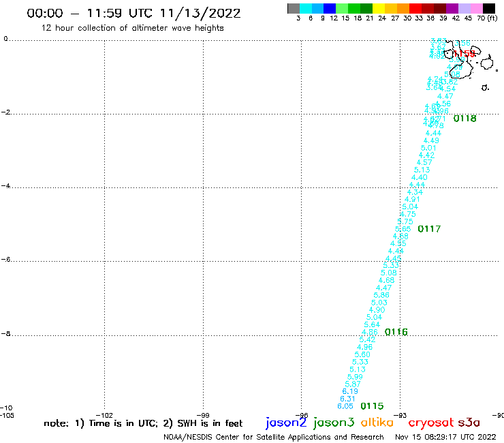Click the 12 hour collection subtitle
This screenshot has width=504, height=443.
(132, 28)
